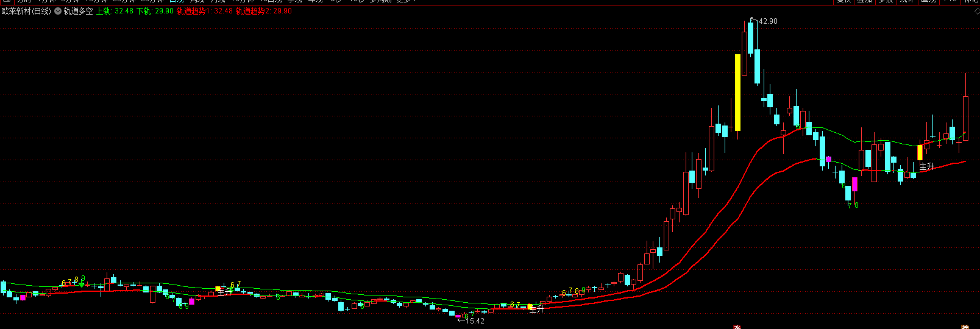Screen dimensions: 980x329
Task: Click the 轨道趋势1 legend entry
Action: (x=204, y=11)
